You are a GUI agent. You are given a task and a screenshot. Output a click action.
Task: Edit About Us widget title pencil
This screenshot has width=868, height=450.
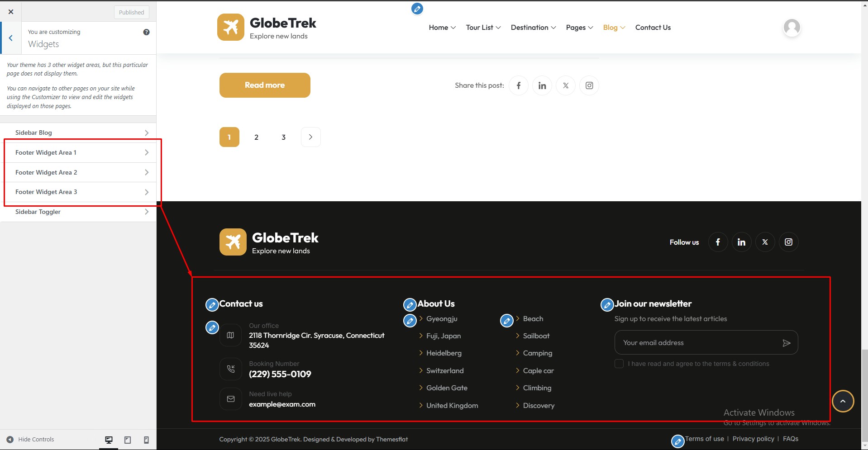click(410, 305)
